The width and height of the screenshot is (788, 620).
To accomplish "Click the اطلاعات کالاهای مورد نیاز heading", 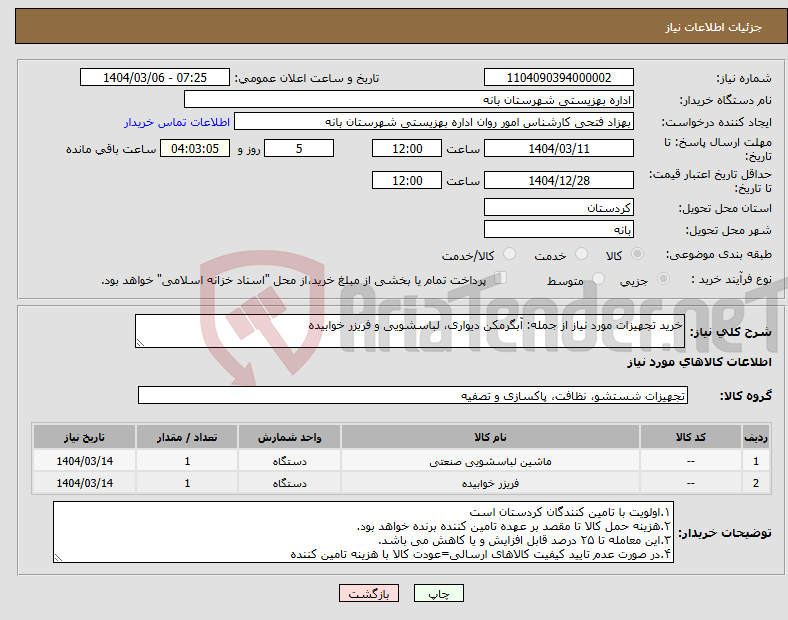I will (699, 362).
